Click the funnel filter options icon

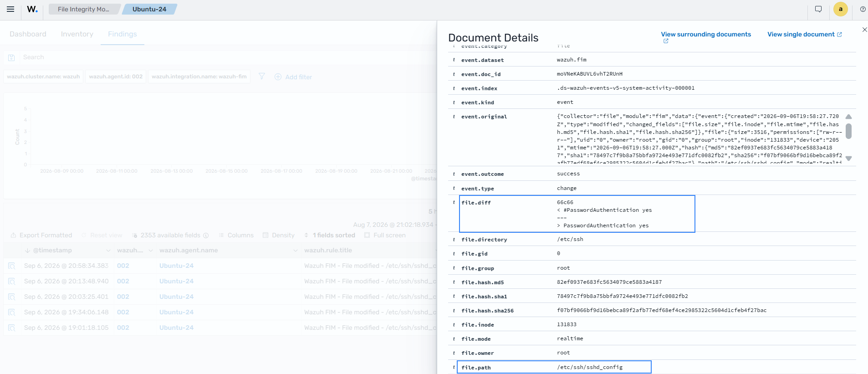click(262, 77)
